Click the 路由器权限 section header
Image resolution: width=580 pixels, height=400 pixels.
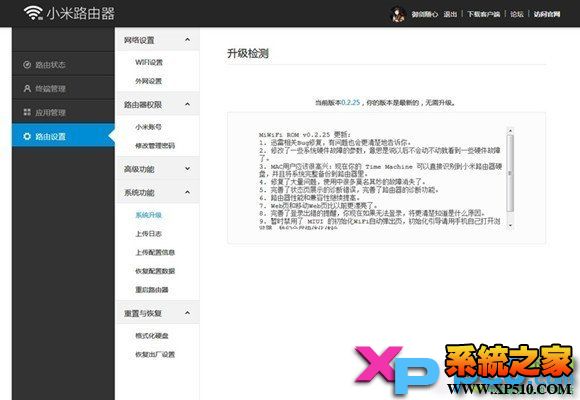pos(158,104)
